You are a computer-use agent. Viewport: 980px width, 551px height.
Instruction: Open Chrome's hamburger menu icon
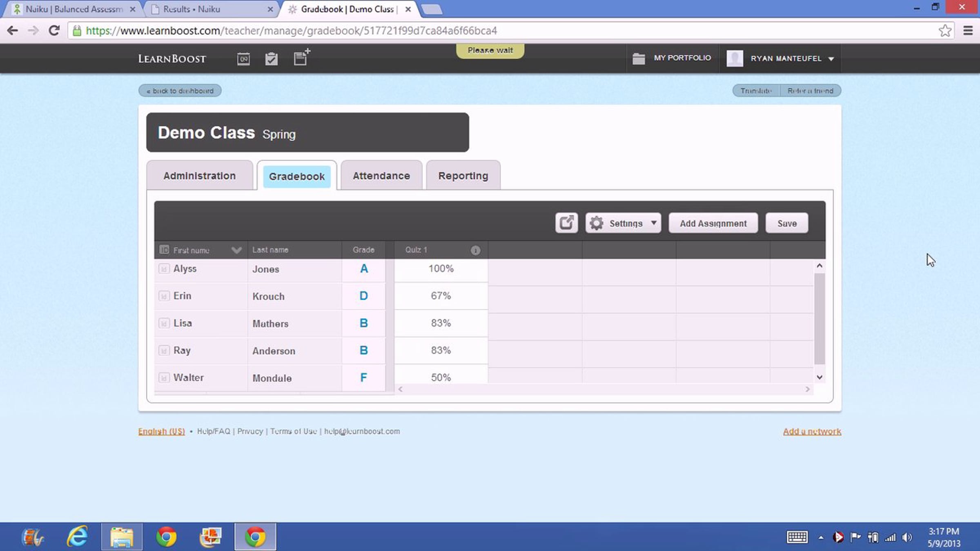coord(968,31)
